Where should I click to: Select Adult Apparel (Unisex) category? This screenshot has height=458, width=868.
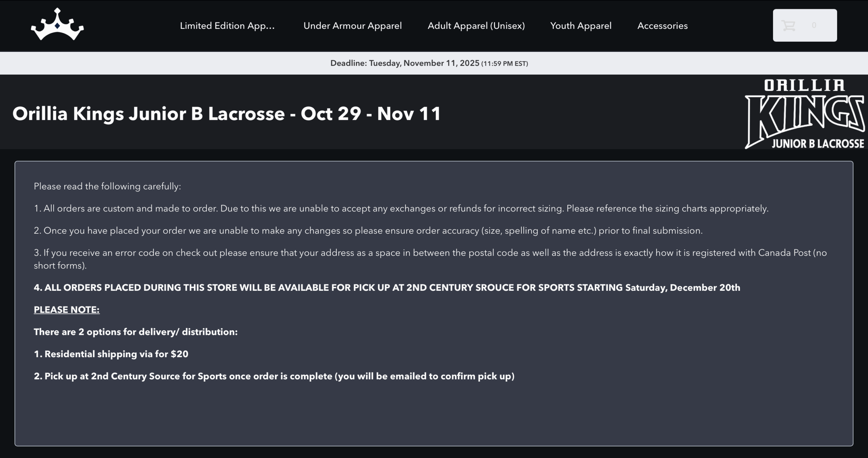coord(476,26)
